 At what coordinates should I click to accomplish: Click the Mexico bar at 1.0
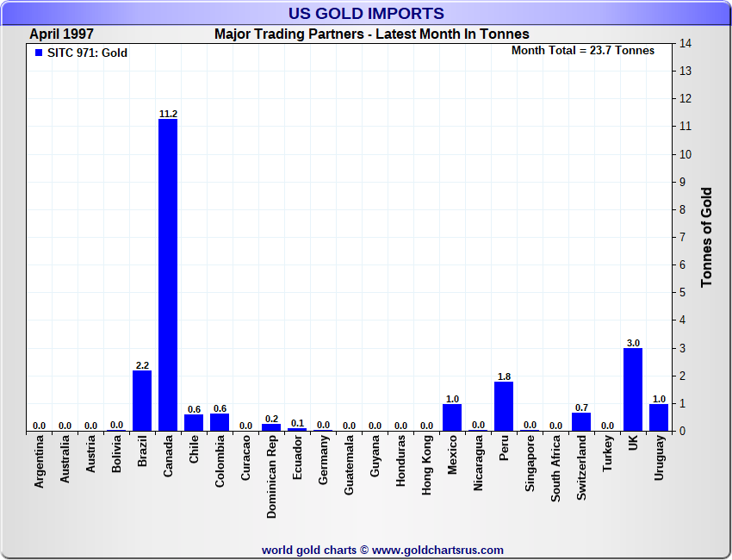(x=452, y=417)
